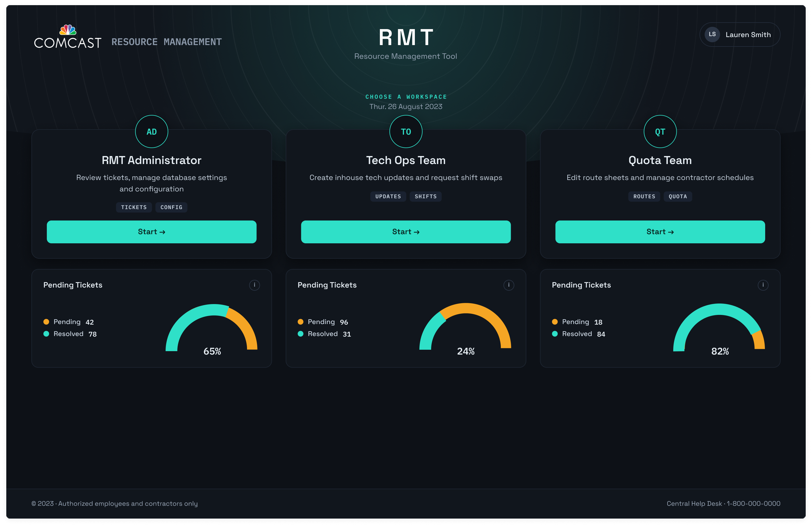
Task: Click the CHOOSE A WORKSPACE label
Action: pyautogui.click(x=406, y=97)
